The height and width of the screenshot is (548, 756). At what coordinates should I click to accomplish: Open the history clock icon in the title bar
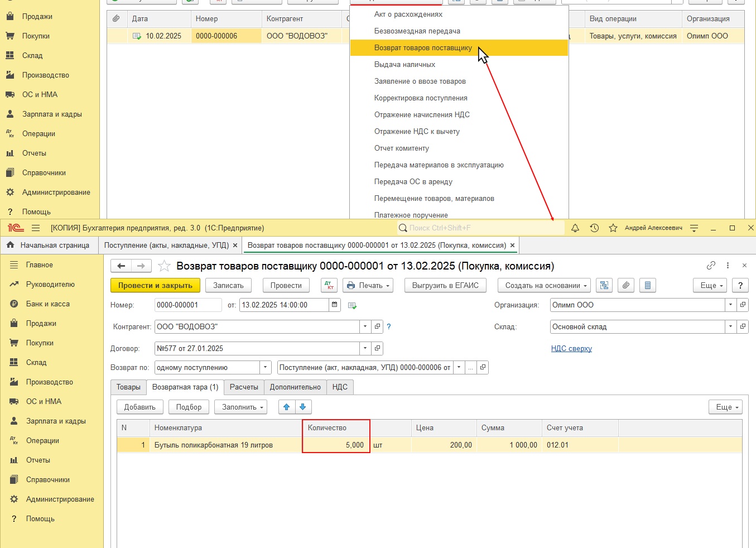click(594, 228)
